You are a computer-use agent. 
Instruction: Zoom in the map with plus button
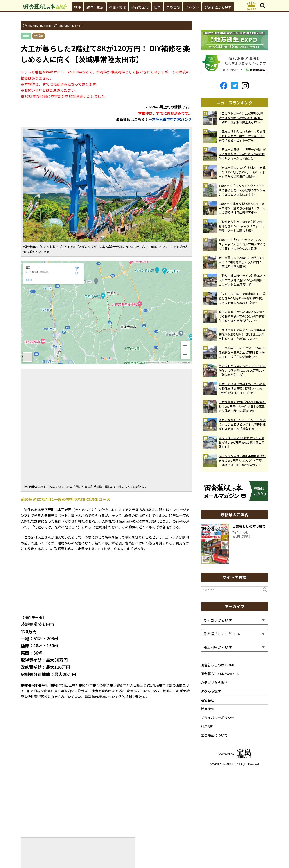185,345
